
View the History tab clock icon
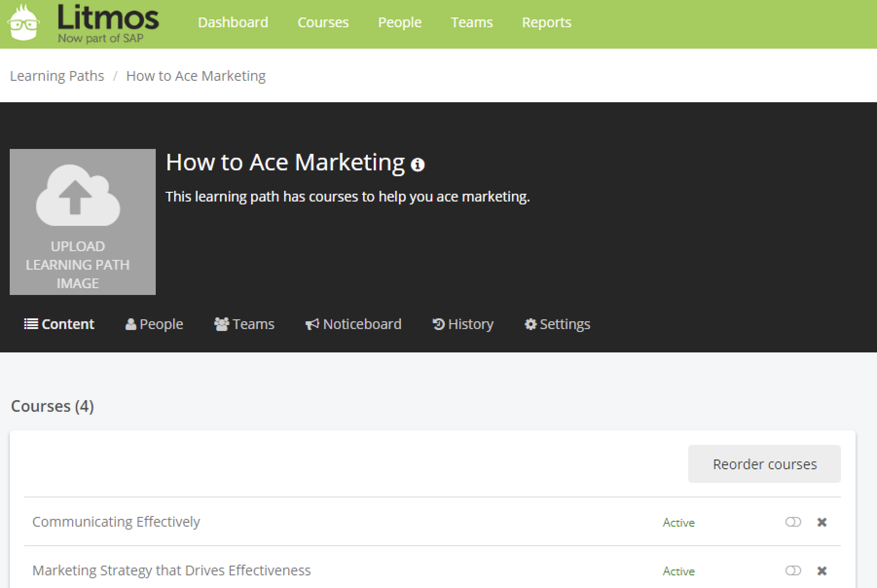click(x=438, y=324)
